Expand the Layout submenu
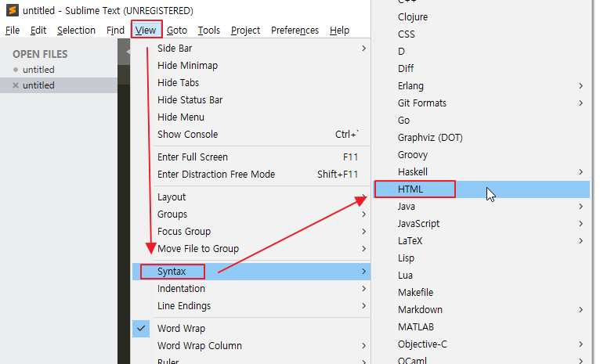The width and height of the screenshot is (600, 364). 251,197
